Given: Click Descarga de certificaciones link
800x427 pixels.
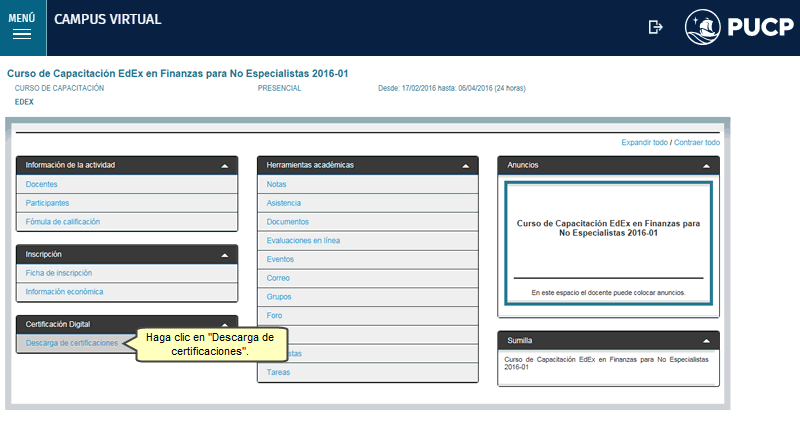Looking at the screenshot, I should 72,343.
